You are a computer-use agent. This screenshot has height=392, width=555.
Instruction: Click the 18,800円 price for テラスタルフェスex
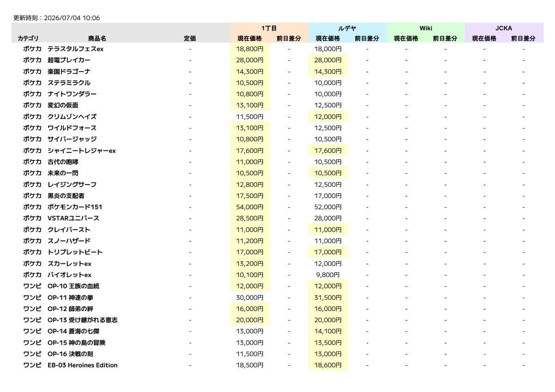250,49
